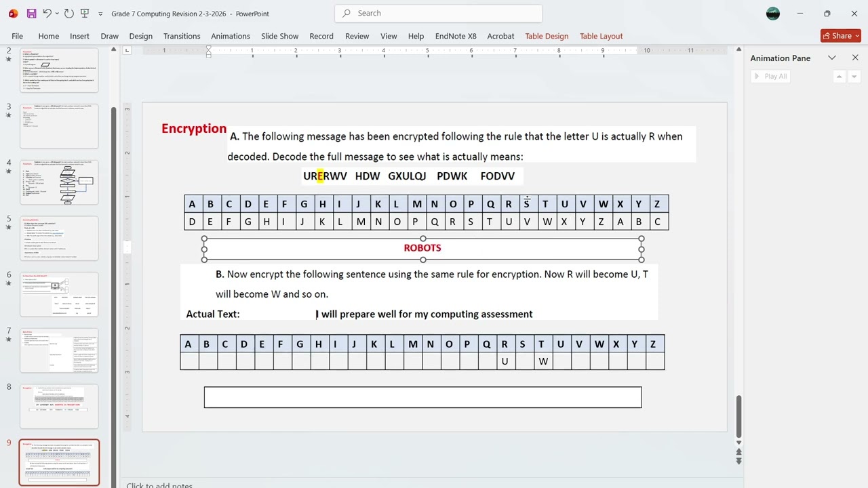Click the PowerPoint app icon

(x=13, y=14)
